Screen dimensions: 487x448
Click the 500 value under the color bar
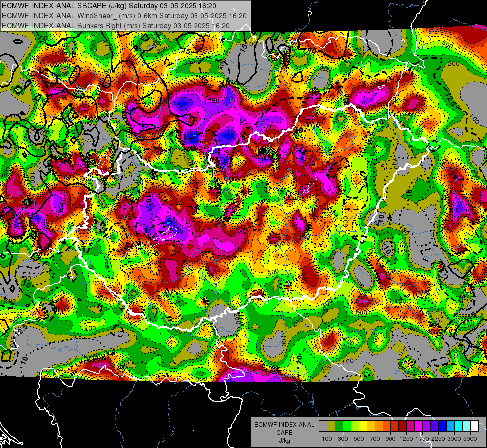[x=359, y=439]
